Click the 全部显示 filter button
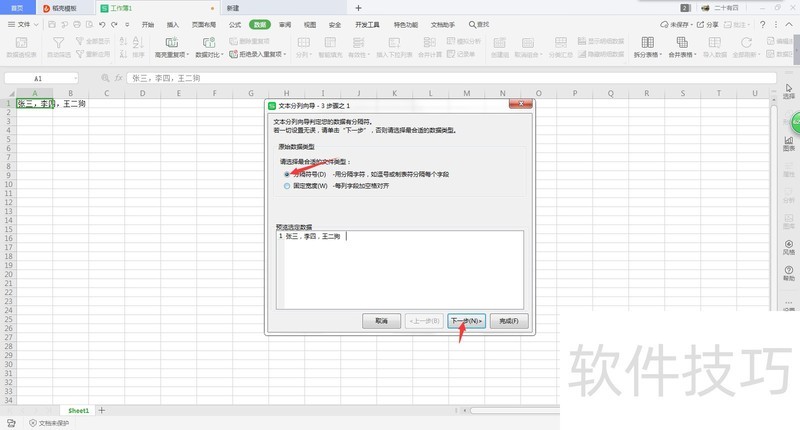The image size is (800, 430). pos(92,41)
